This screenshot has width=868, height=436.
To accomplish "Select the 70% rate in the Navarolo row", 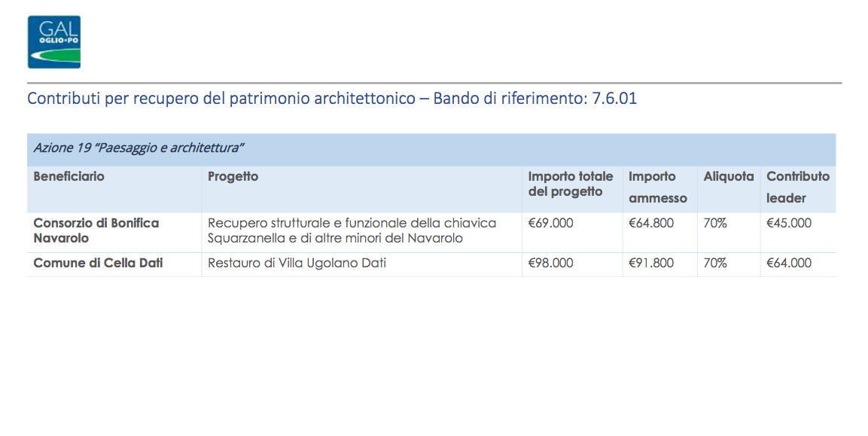I will click(715, 224).
